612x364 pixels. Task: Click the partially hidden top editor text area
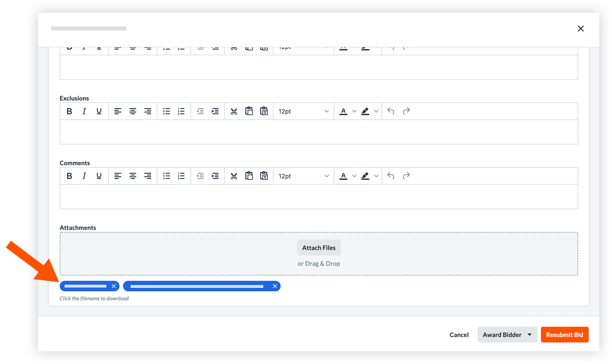[x=319, y=67]
